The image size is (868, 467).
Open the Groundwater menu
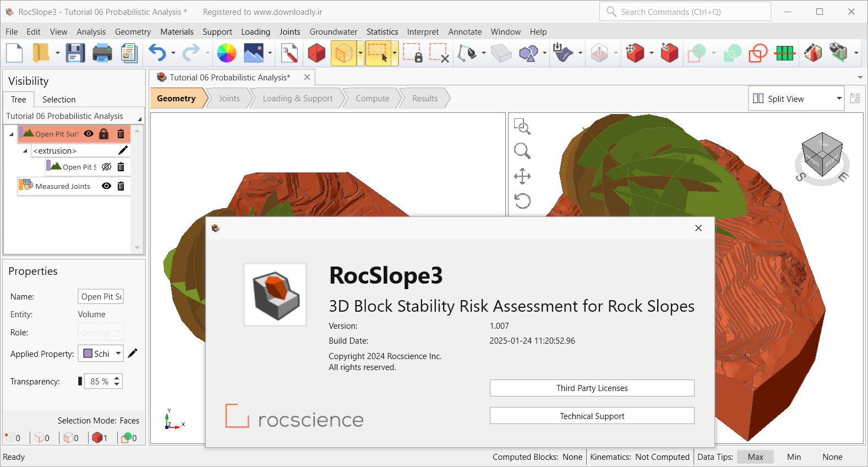pyautogui.click(x=334, y=32)
